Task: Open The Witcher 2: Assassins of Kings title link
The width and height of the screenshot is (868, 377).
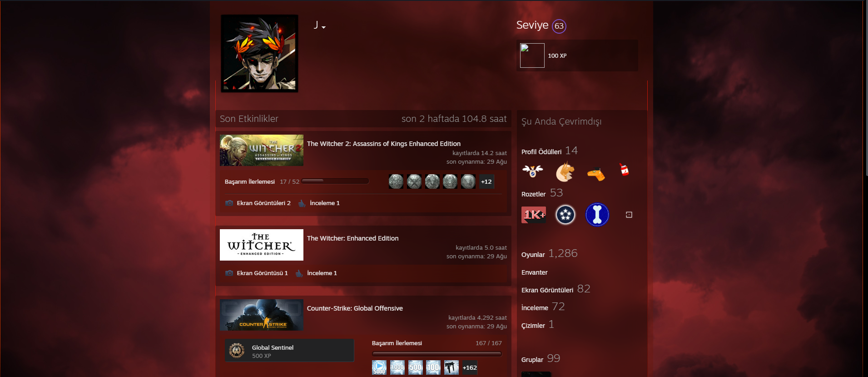Action: [x=384, y=144]
